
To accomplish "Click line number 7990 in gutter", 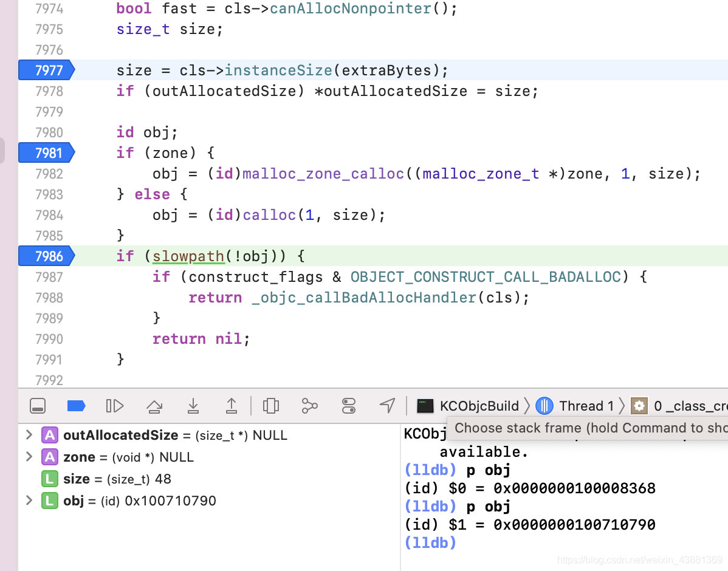I will point(49,339).
